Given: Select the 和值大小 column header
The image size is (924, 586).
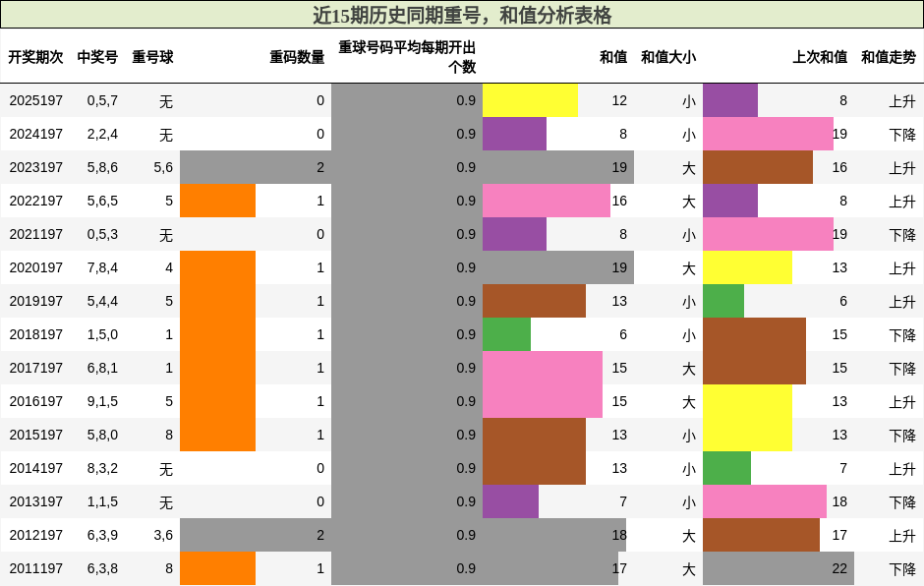Looking at the screenshot, I should [668, 57].
